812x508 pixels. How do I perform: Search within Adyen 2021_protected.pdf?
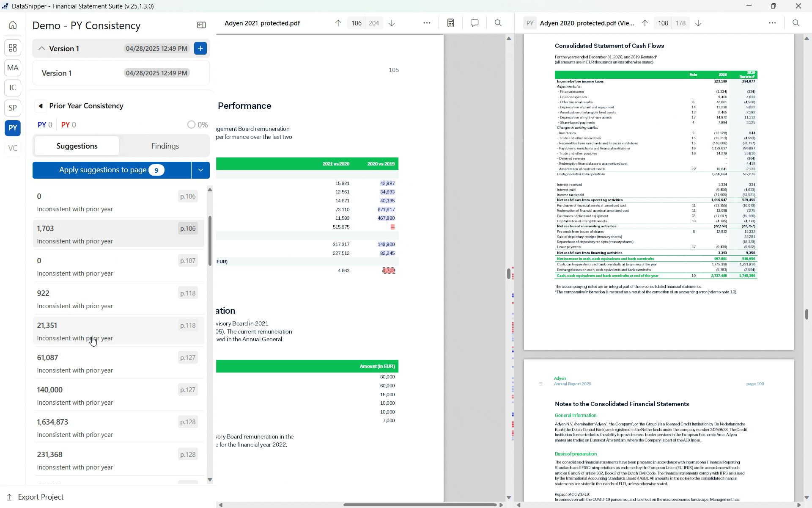click(x=498, y=23)
